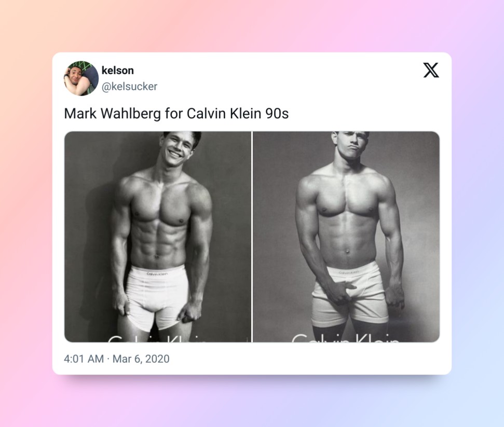Click the waistband logo in the pouting photo
Screen dimensions: 504x427
[349, 272]
